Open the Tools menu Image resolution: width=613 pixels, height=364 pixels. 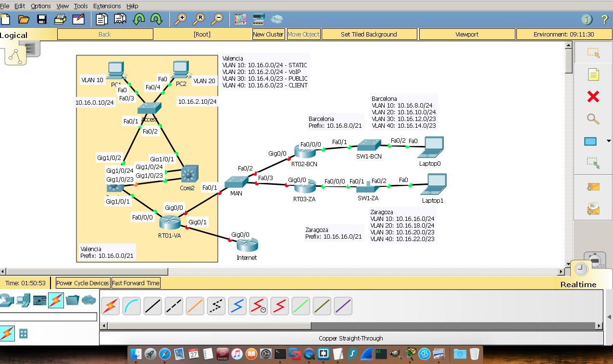point(81,6)
